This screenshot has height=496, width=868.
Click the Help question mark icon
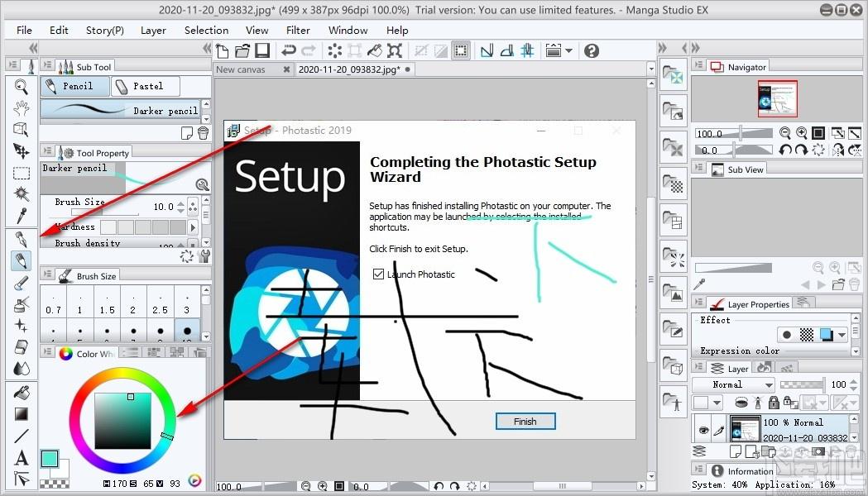(x=591, y=51)
